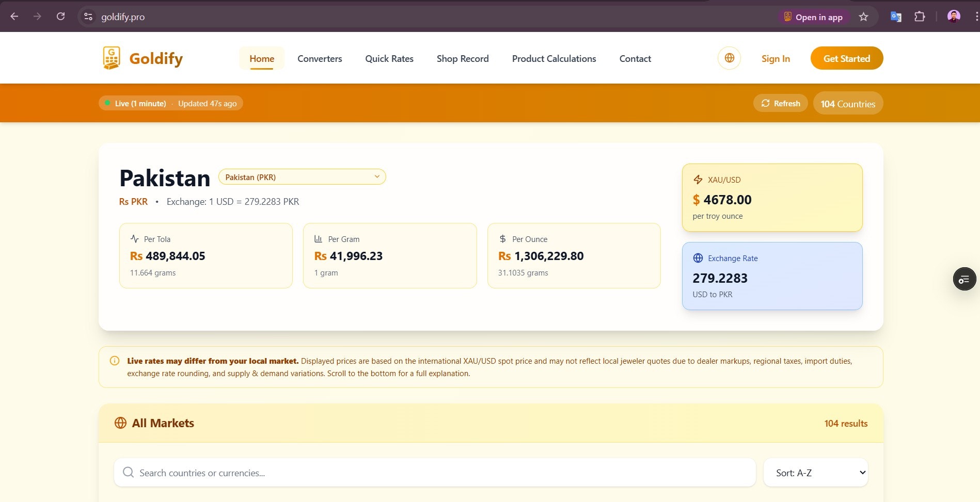Click the globe icon on Exchange Rate card

[x=698, y=258]
